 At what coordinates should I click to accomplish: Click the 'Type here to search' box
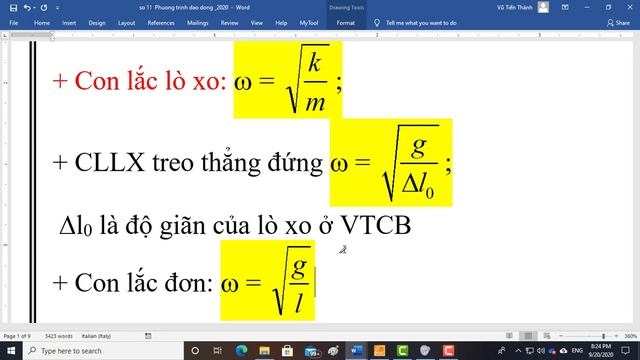coord(103,351)
